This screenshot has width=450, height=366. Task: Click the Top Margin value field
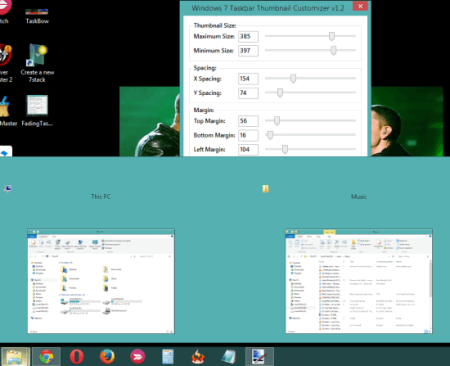(x=248, y=121)
